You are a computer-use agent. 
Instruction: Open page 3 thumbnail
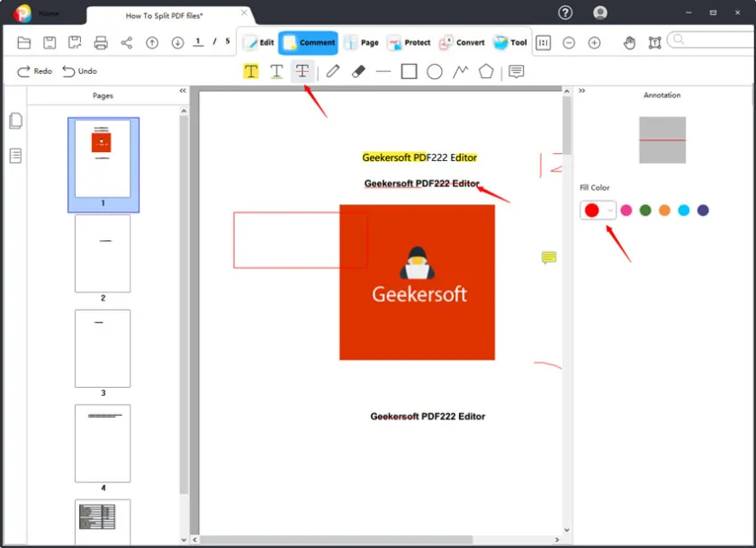coord(103,348)
